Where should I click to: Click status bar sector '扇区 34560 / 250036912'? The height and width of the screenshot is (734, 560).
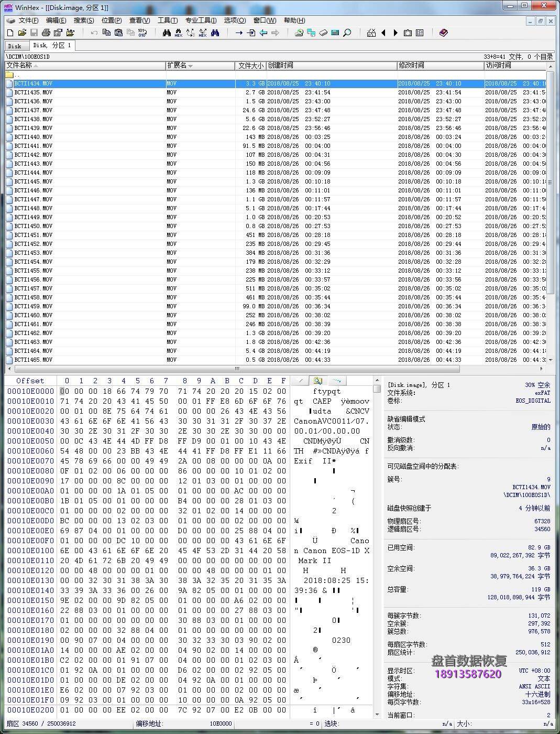[x=41, y=724]
